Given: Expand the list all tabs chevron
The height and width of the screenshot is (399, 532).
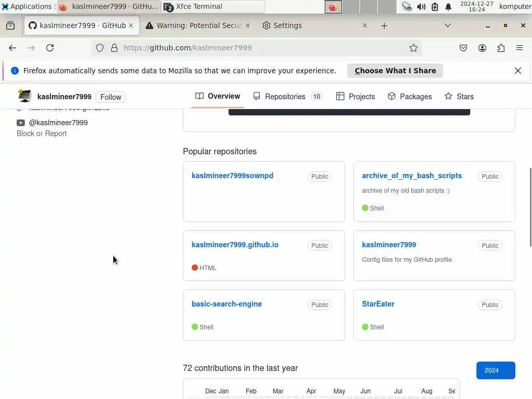Looking at the screenshot, I should [447, 25].
